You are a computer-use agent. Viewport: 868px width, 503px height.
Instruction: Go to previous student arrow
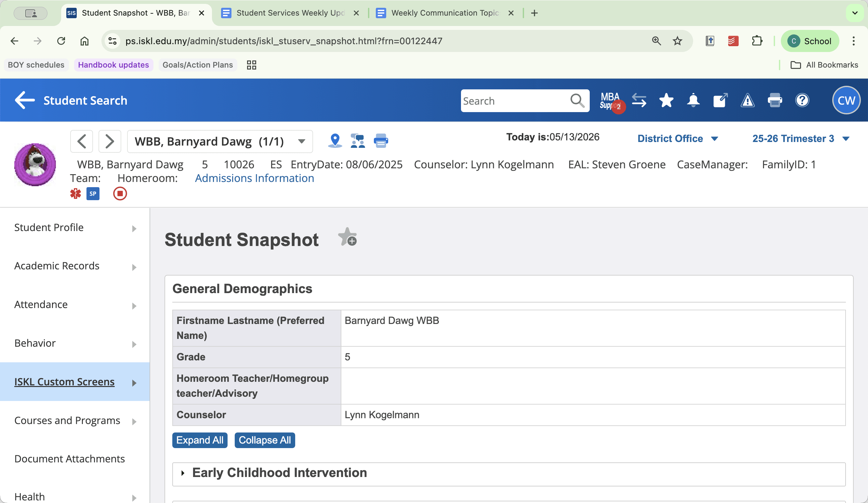[82, 141]
